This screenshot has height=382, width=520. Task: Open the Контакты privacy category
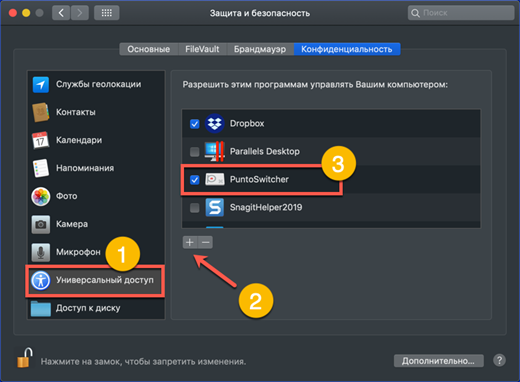(96, 112)
